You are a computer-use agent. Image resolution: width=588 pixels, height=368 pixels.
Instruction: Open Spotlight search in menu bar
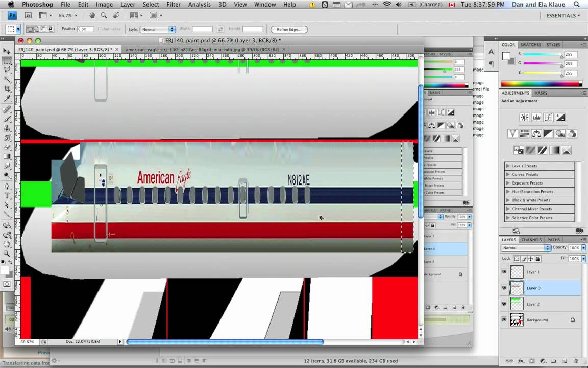point(576,5)
